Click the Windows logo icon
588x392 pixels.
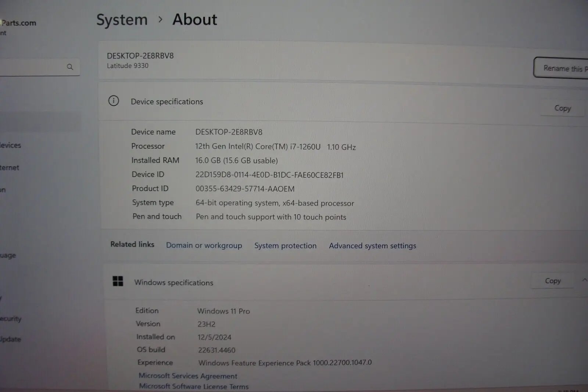118,281
